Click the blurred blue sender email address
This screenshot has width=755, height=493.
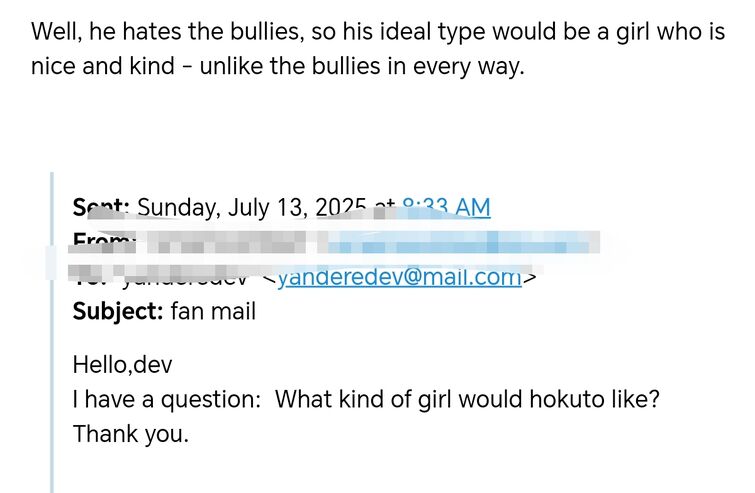[463, 242]
